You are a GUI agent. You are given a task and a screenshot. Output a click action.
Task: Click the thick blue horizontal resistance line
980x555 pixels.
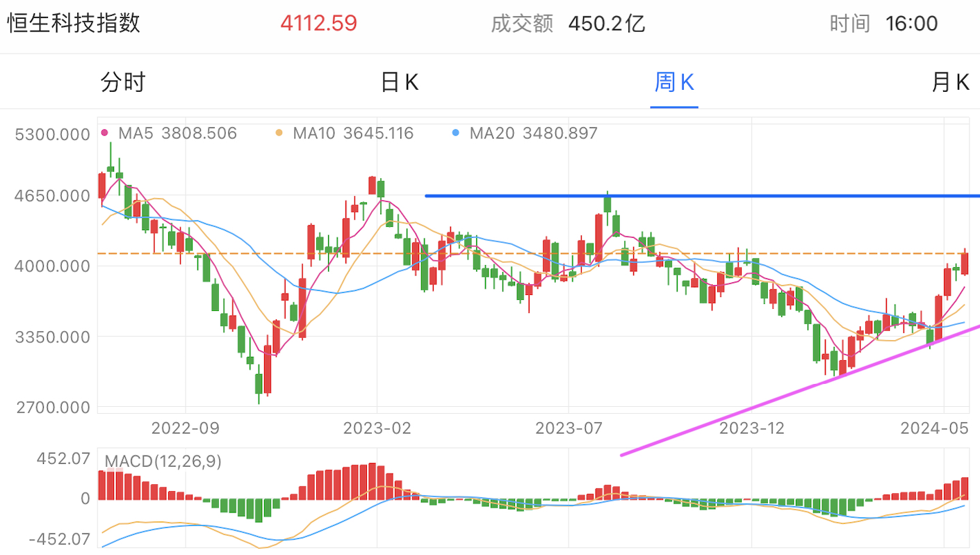tap(703, 196)
